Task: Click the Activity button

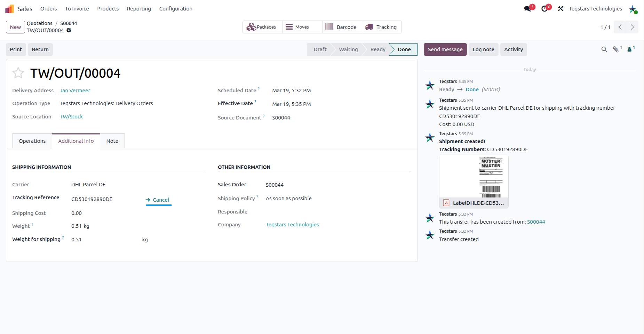Action: tap(514, 49)
